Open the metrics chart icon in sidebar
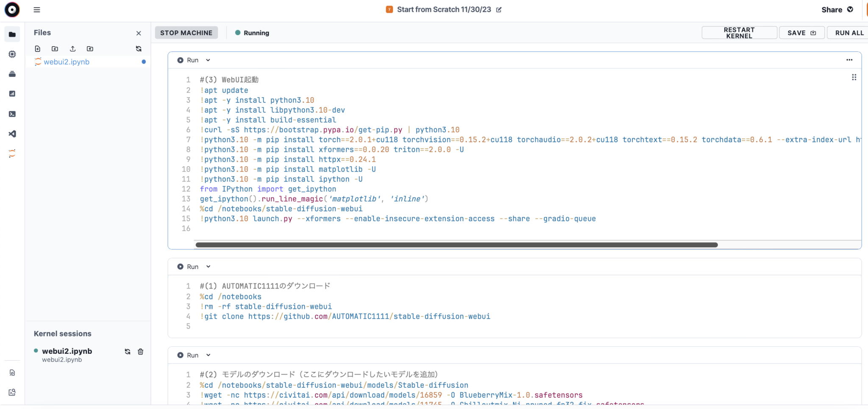Image resolution: width=868 pixels, height=409 pixels. click(x=12, y=94)
